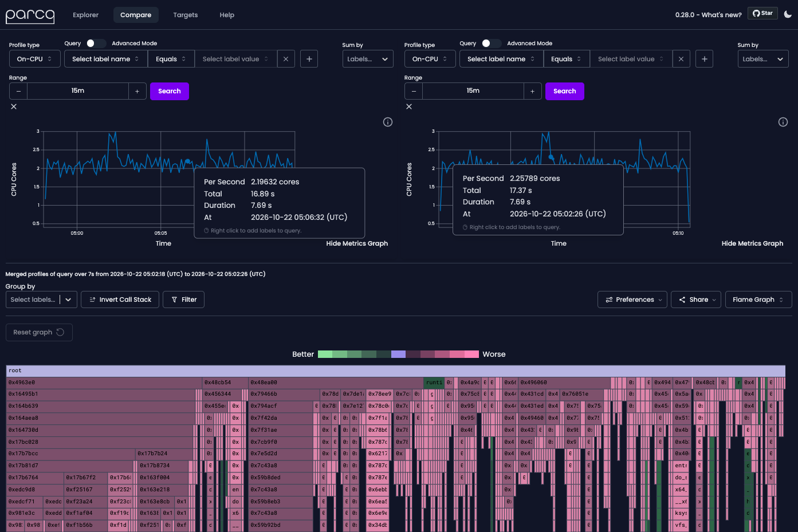Open the Help page
This screenshot has width=798, height=532.
tap(227, 15)
